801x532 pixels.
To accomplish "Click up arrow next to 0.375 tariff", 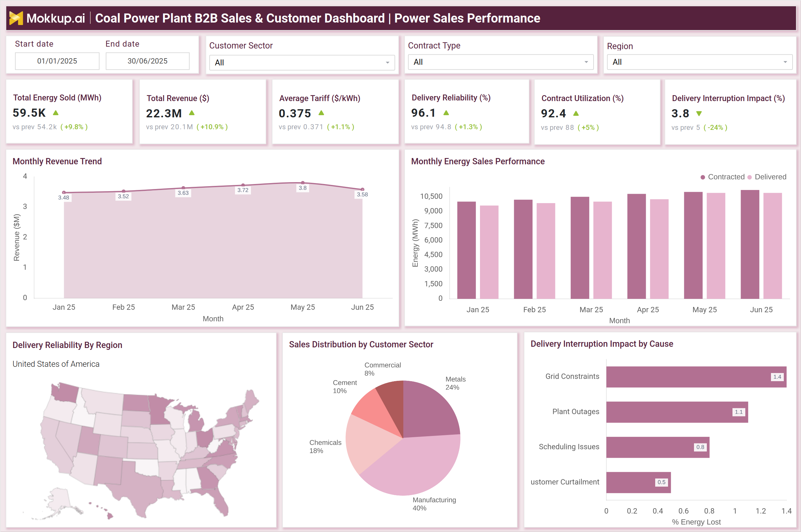I will (x=321, y=113).
